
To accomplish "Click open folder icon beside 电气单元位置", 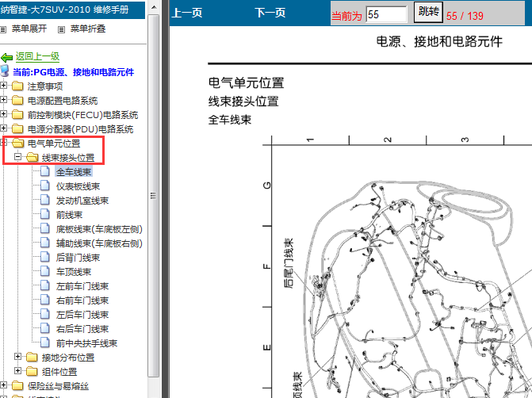I will pyautogui.click(x=17, y=144).
